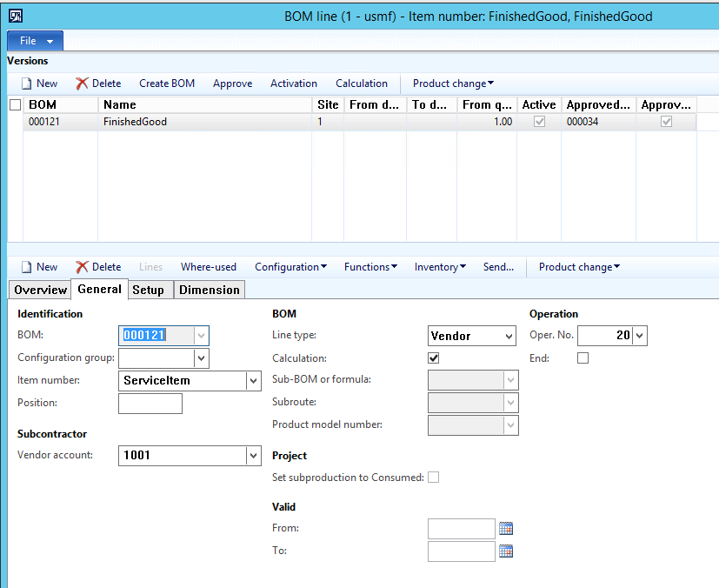Expand the Line type dropdown

[509, 336]
